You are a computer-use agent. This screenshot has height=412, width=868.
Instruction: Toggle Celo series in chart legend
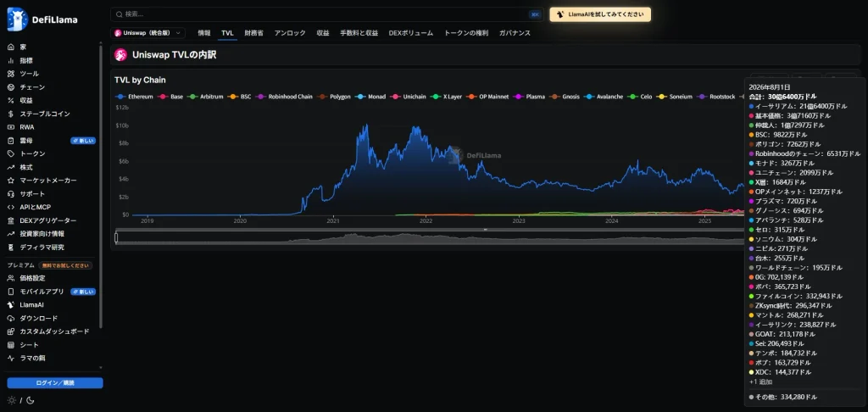(x=640, y=97)
